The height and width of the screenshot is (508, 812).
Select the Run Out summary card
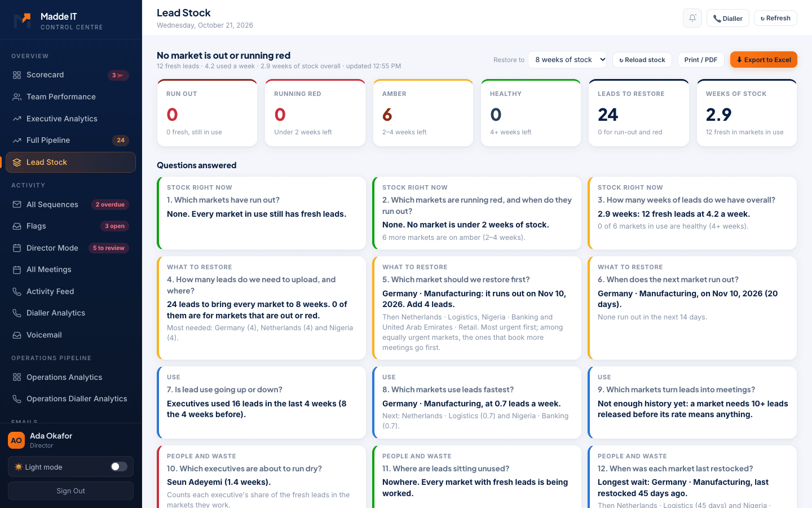207,113
